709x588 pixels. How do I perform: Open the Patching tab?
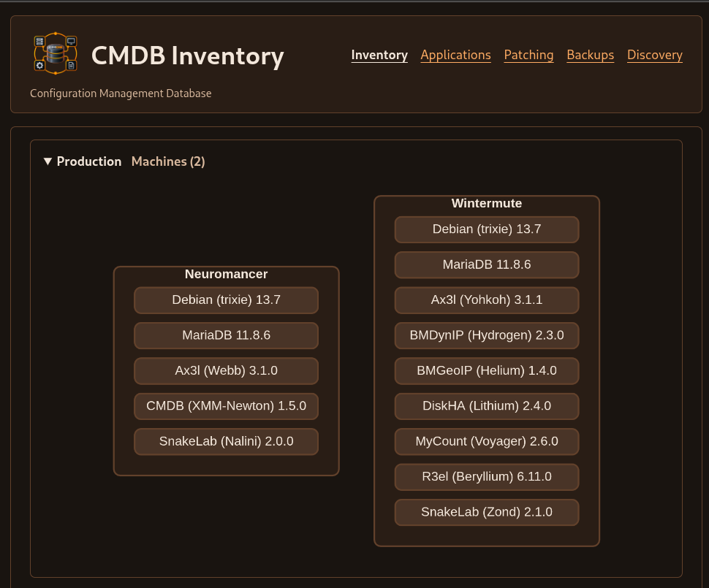click(528, 55)
